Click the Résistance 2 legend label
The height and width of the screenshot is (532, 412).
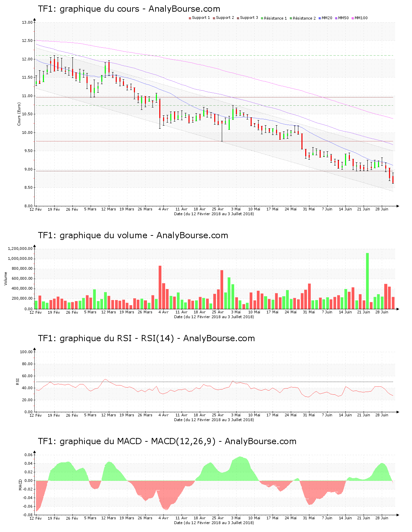tap(304, 18)
